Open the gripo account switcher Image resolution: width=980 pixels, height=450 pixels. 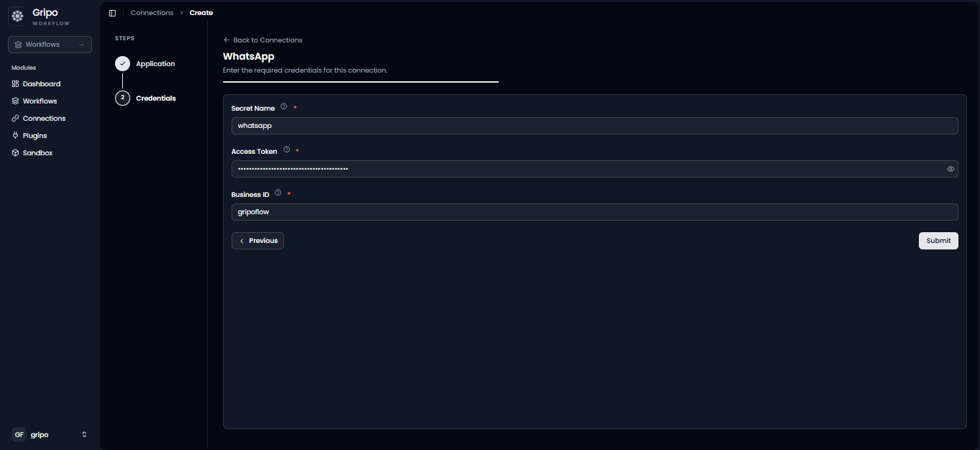50,435
